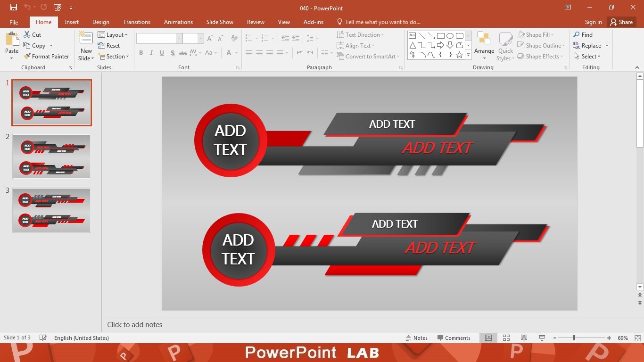
Task: Pick the isosceles triangle shape
Action: click(x=413, y=45)
